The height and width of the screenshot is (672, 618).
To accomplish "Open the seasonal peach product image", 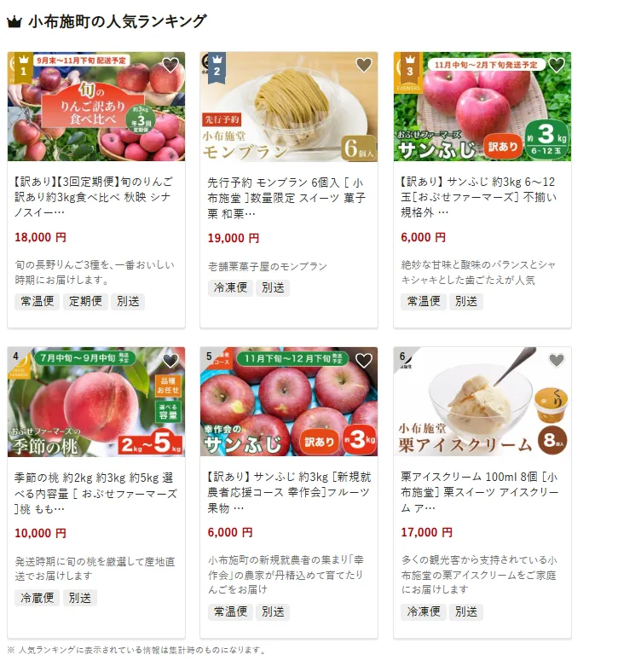I will 96,402.
